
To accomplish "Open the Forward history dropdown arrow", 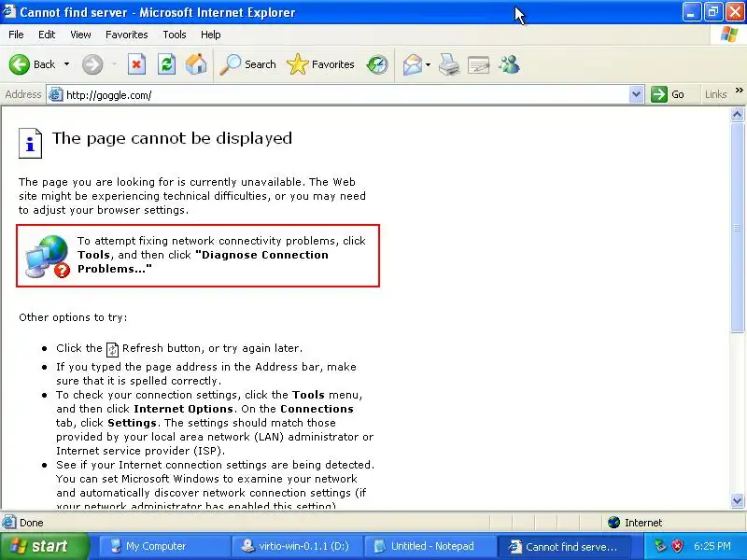I will point(114,64).
